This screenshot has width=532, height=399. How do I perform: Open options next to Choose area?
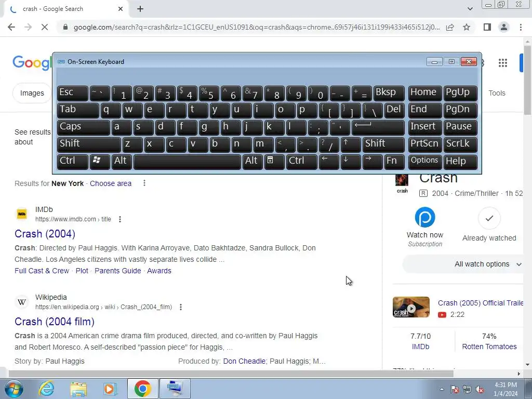(x=144, y=183)
